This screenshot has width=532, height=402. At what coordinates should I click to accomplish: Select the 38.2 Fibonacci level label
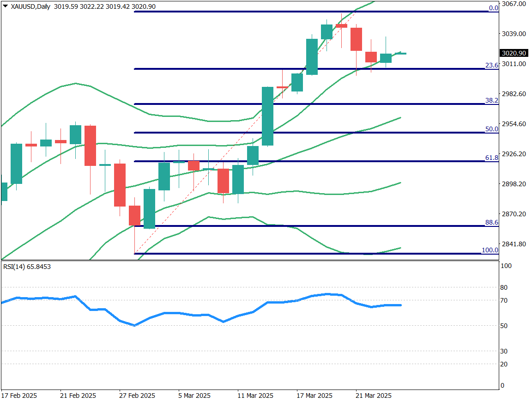(x=492, y=100)
